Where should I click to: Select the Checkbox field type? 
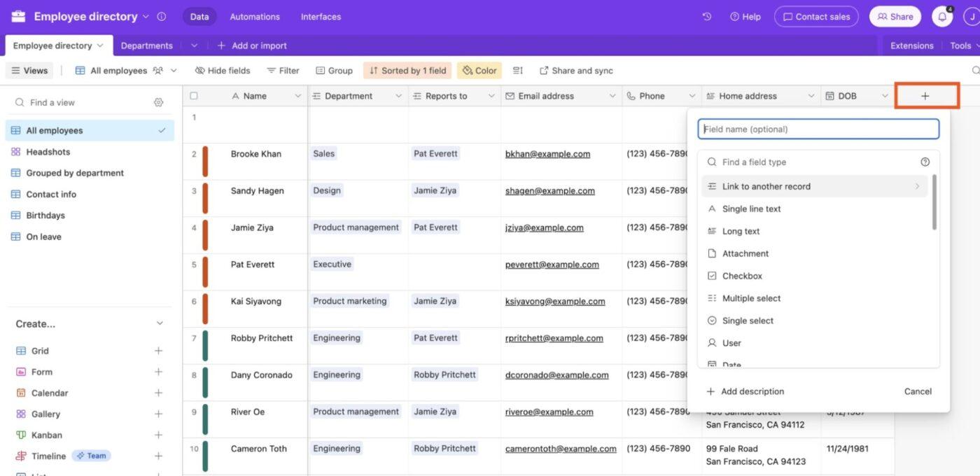point(741,275)
